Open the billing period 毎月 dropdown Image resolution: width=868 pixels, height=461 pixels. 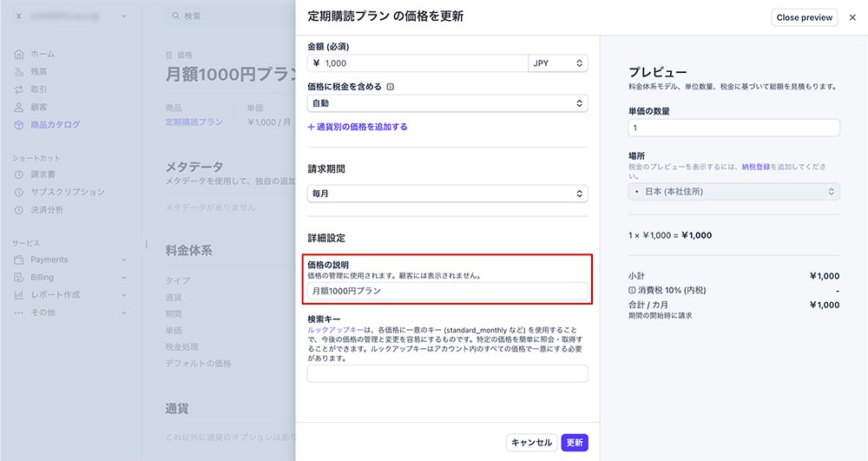coord(447,194)
